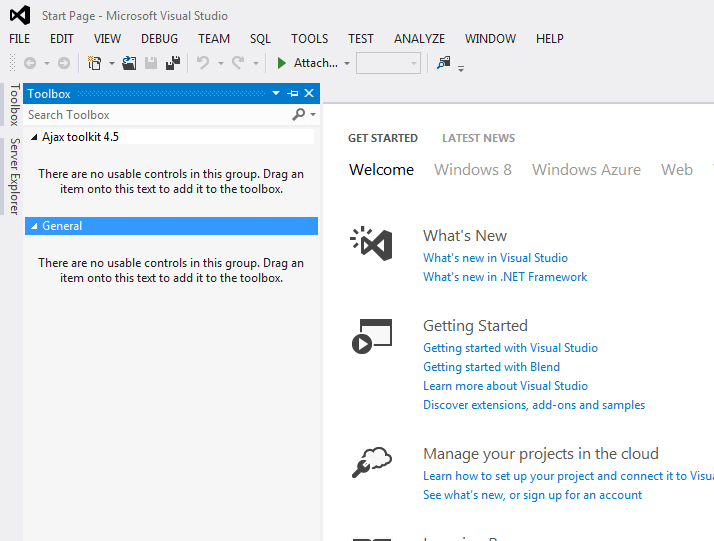Image resolution: width=714 pixels, height=541 pixels.
Task: Click the toolbar drag handle grip
Action: coord(13,63)
